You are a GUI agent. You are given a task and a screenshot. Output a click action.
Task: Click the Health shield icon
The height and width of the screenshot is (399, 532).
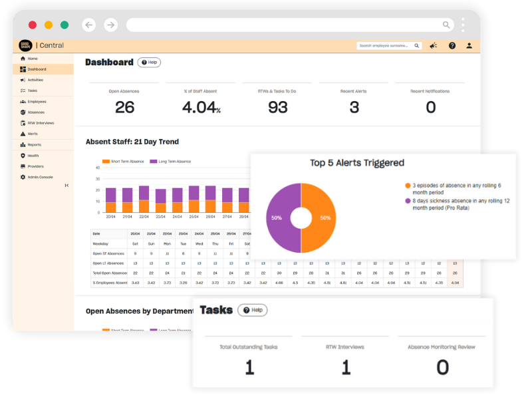(23, 155)
